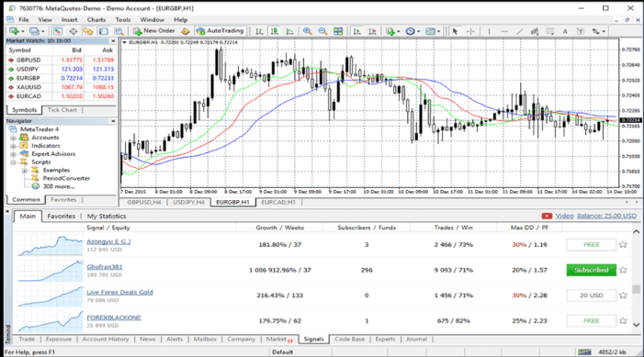
Task: Open the My Statistics signals tab
Action: pyautogui.click(x=107, y=217)
